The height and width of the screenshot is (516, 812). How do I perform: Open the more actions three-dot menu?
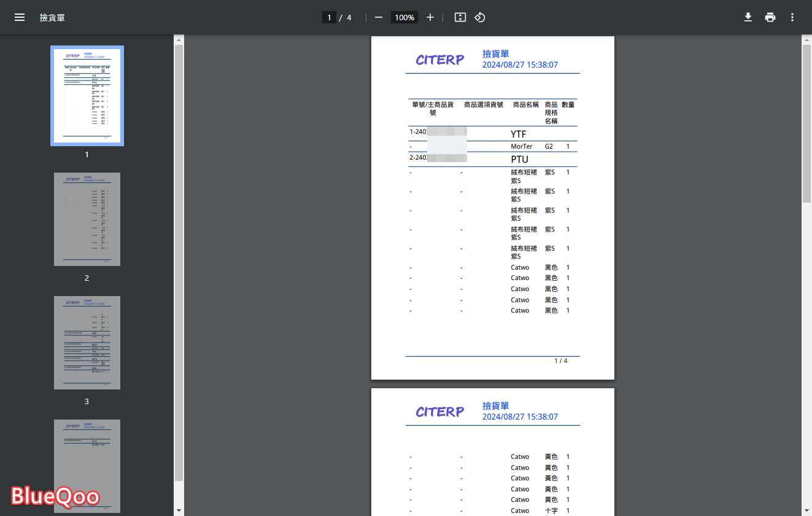pos(792,17)
